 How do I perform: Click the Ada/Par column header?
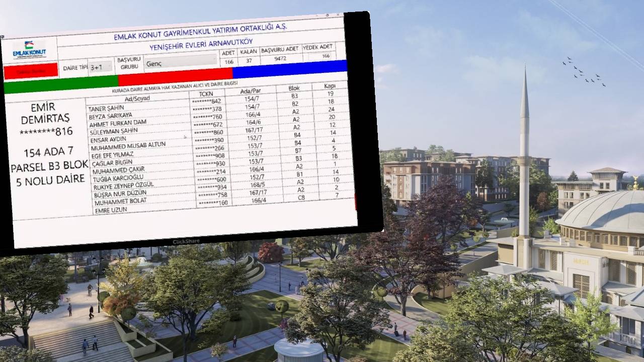pyautogui.click(x=250, y=90)
